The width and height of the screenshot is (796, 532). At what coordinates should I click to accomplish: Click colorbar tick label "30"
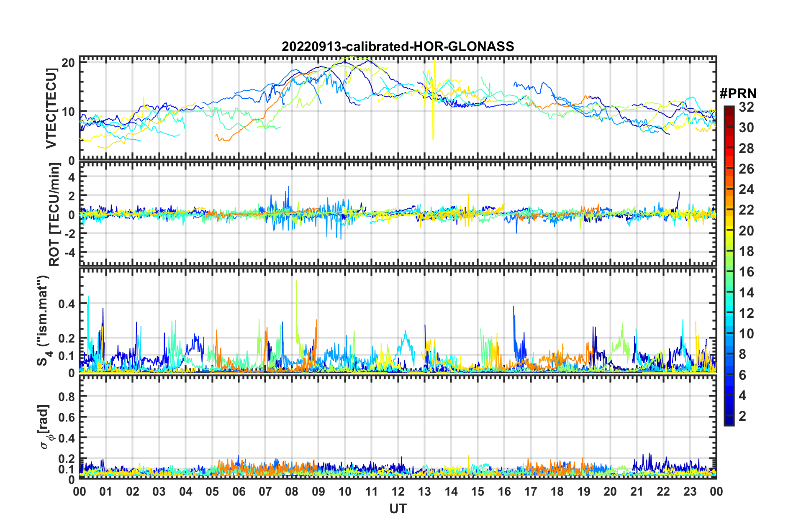coord(746,128)
